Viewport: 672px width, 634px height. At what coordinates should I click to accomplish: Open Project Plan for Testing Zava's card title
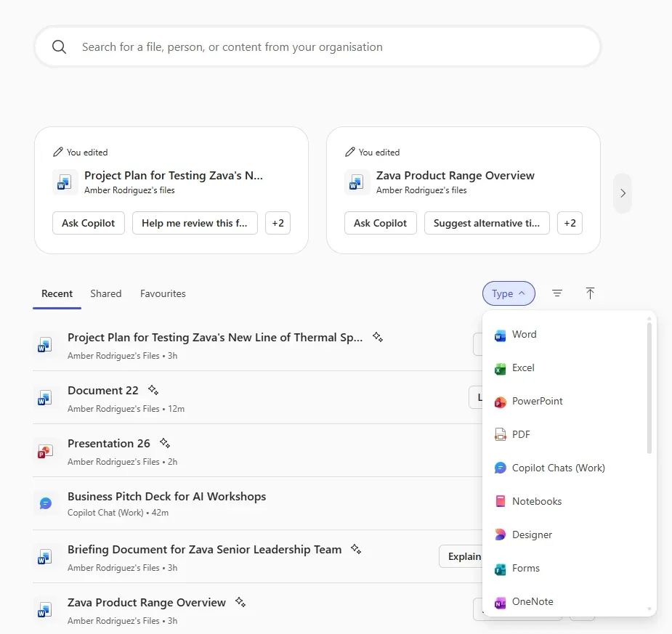click(x=174, y=176)
